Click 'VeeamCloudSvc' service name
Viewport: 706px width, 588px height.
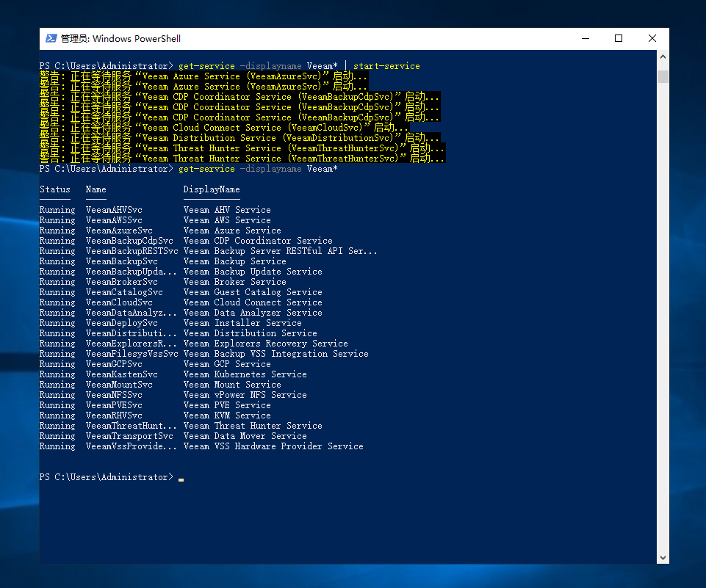click(119, 302)
